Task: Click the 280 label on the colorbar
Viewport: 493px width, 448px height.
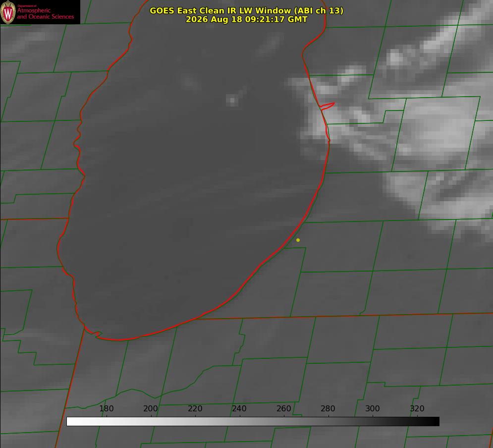Action: 328,408
